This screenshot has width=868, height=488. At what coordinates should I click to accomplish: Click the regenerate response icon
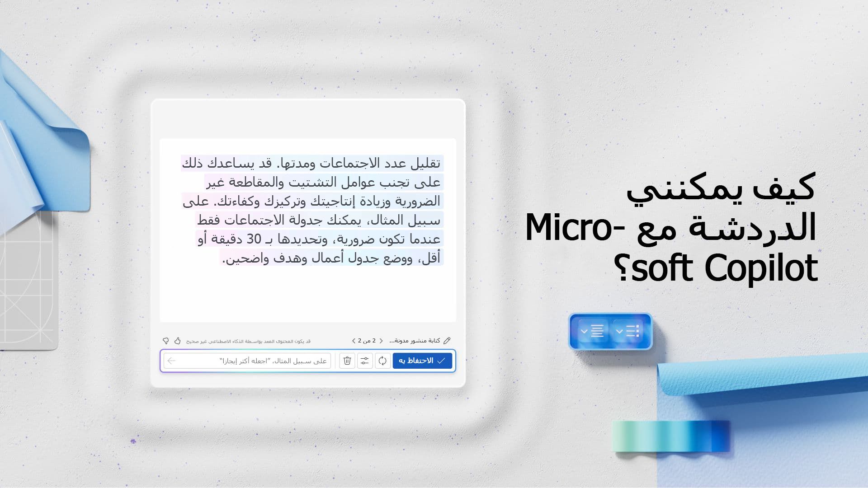(x=383, y=361)
